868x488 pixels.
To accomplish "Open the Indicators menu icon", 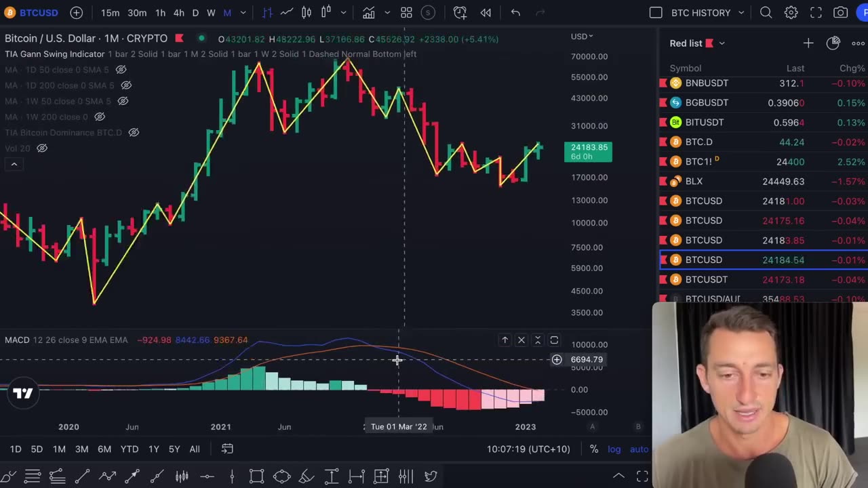I will (x=368, y=12).
